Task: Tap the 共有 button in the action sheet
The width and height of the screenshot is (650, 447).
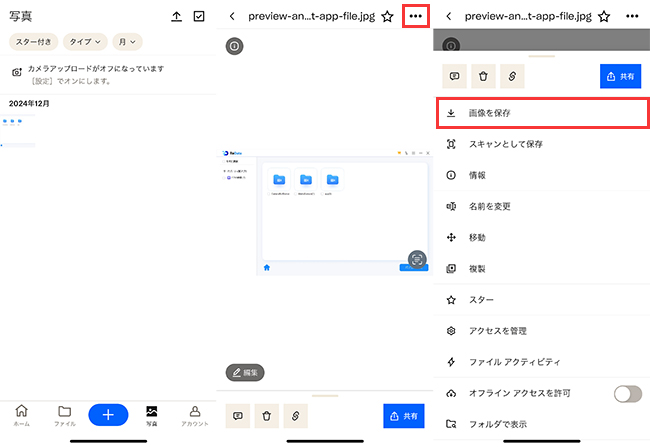Action: point(621,76)
